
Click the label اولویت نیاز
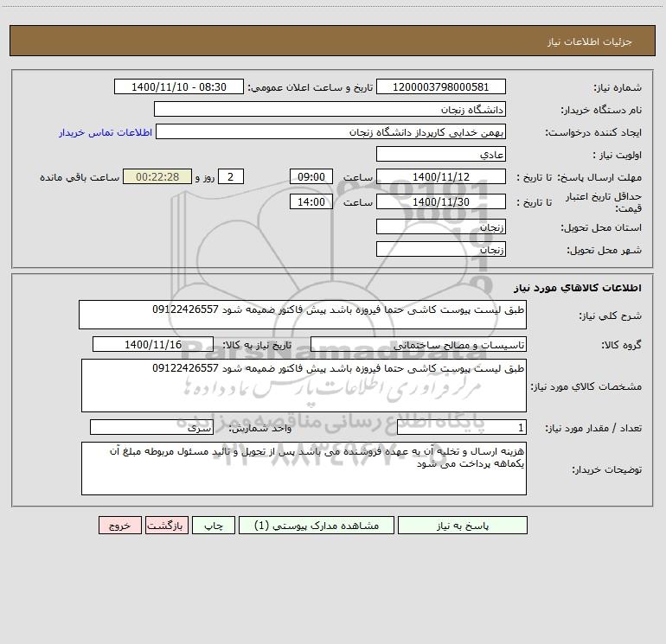(618, 155)
